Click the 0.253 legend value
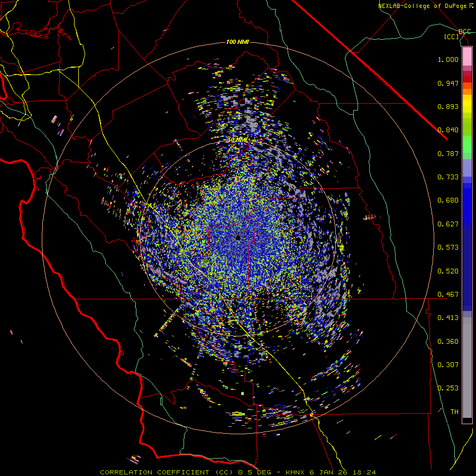This screenshot has height=476, width=476. click(448, 388)
